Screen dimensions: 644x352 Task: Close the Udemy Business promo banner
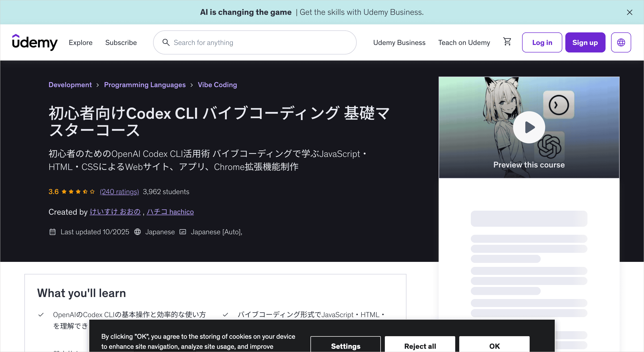(629, 12)
